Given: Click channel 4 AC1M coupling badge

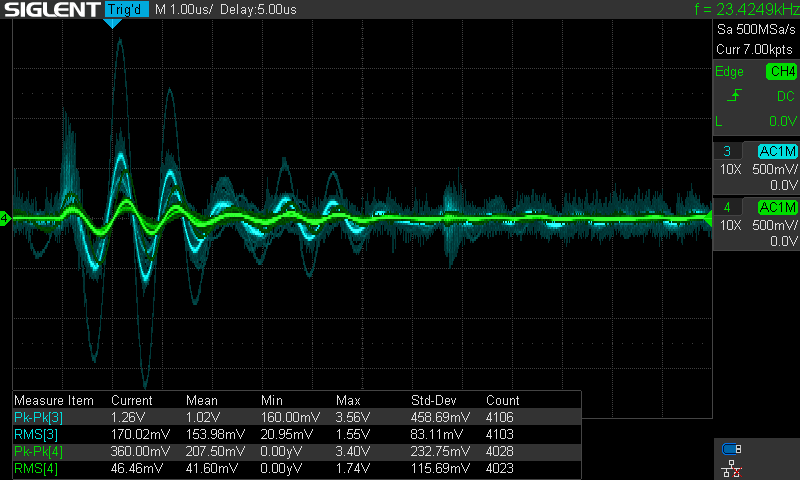Looking at the screenshot, I should point(777,207).
